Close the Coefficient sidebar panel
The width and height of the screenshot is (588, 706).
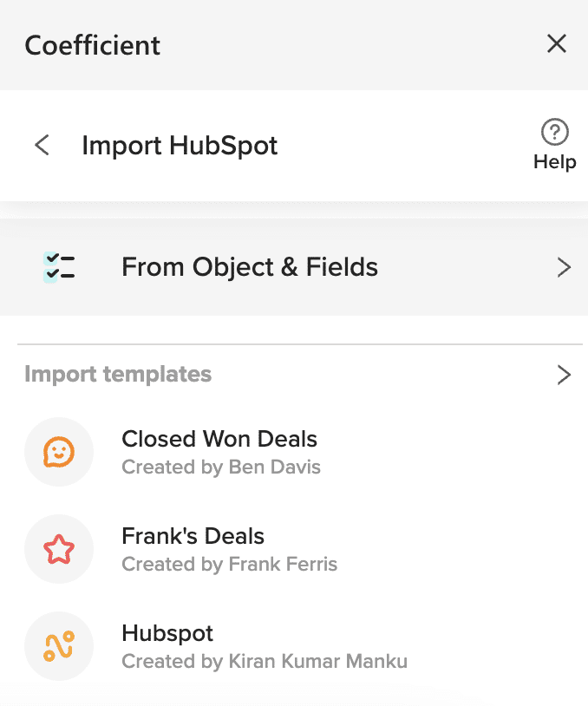pos(557,44)
